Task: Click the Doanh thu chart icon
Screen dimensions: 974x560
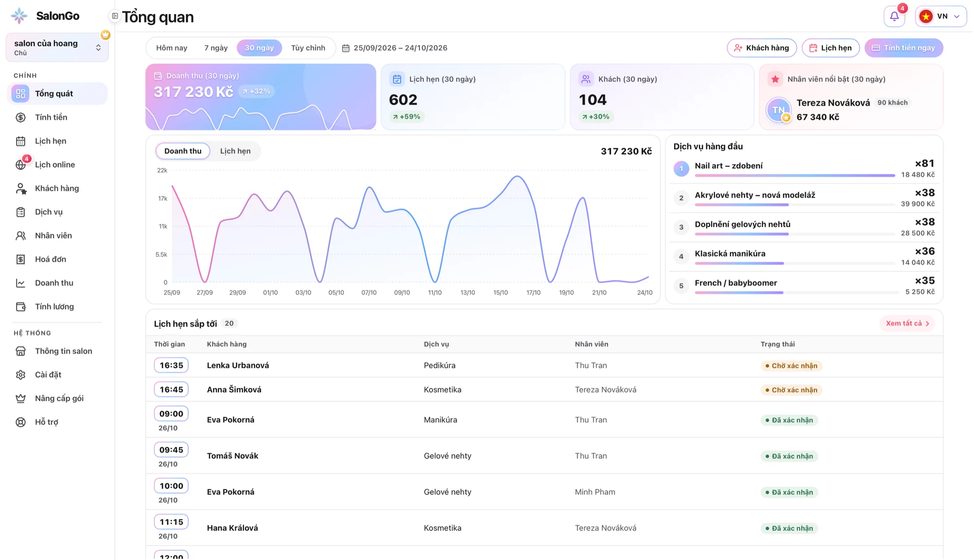Action: click(x=20, y=283)
